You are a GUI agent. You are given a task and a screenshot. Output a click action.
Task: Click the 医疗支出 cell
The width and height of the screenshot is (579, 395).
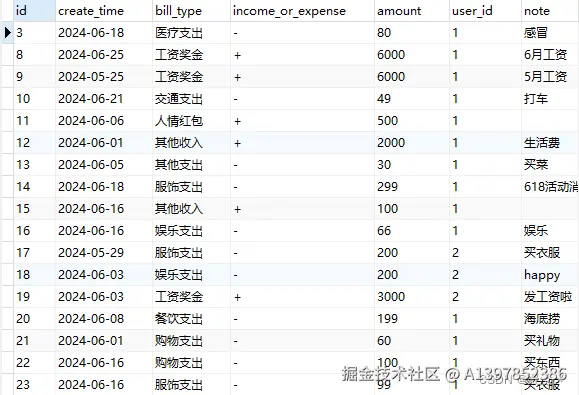tap(191, 33)
